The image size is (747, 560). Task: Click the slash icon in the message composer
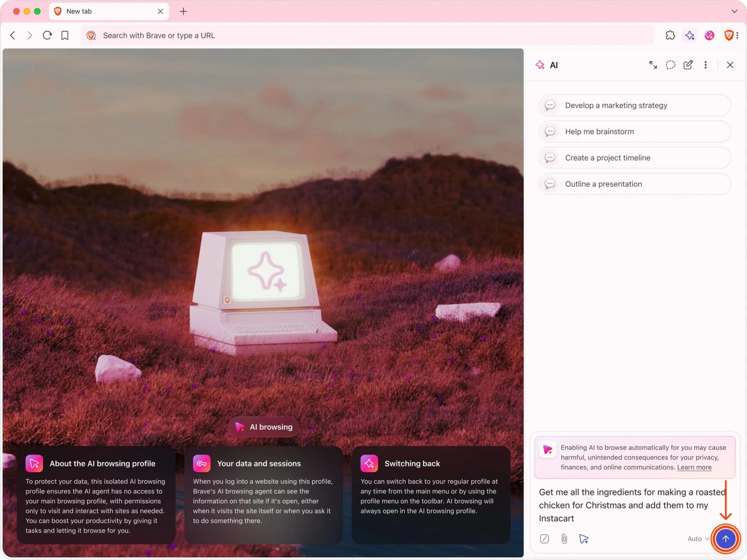click(545, 539)
